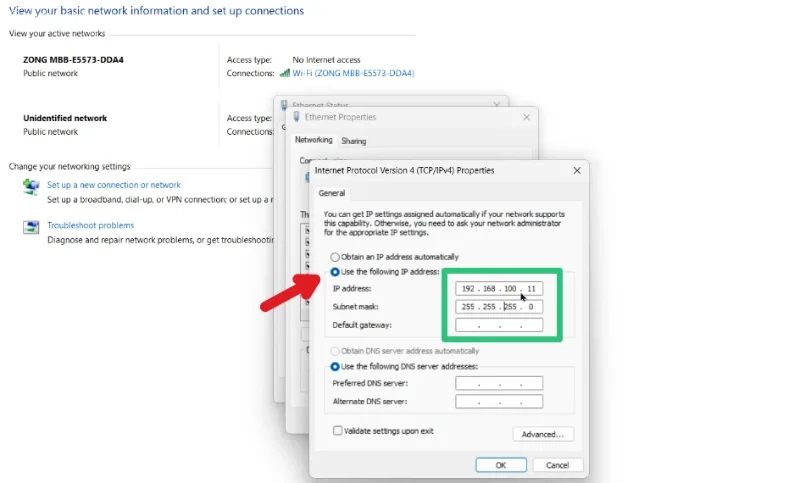The width and height of the screenshot is (800, 483).
Task: Select the General tab
Action: point(332,193)
